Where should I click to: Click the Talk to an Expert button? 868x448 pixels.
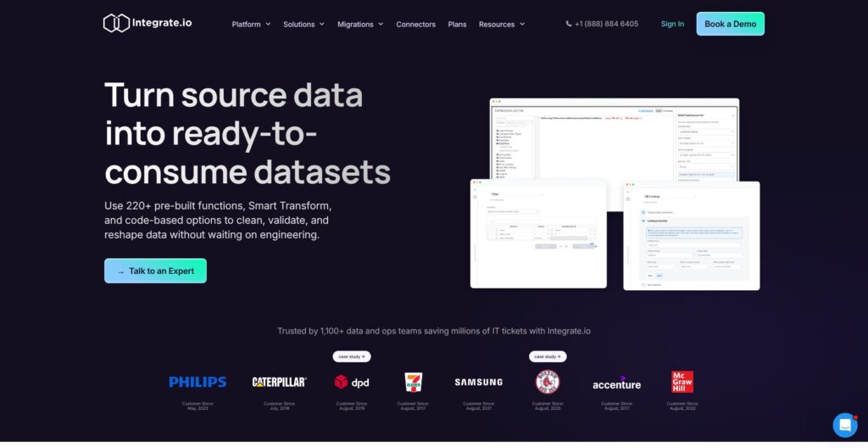156,272
